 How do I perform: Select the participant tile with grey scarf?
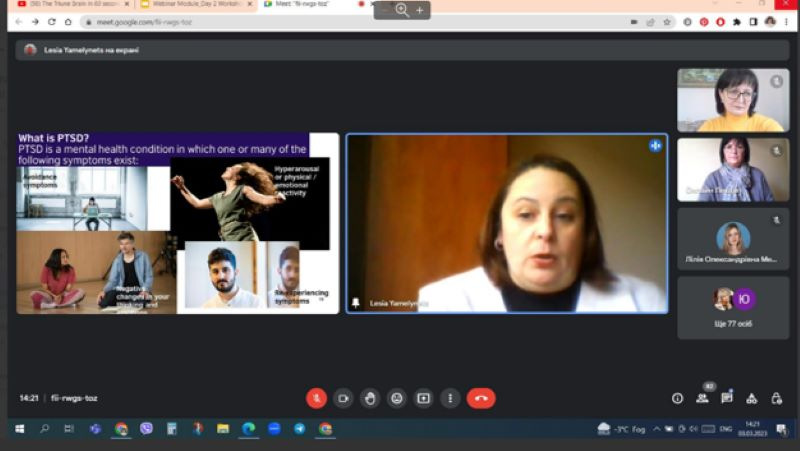(x=733, y=169)
